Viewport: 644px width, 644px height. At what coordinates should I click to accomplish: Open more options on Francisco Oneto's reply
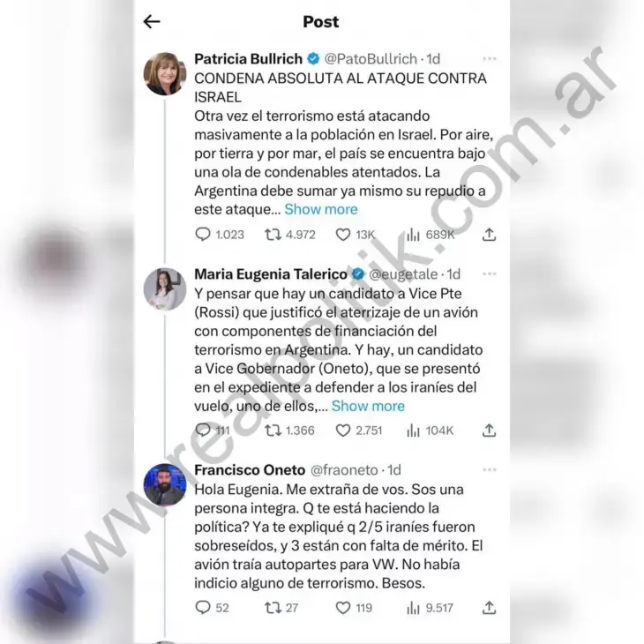(x=489, y=470)
